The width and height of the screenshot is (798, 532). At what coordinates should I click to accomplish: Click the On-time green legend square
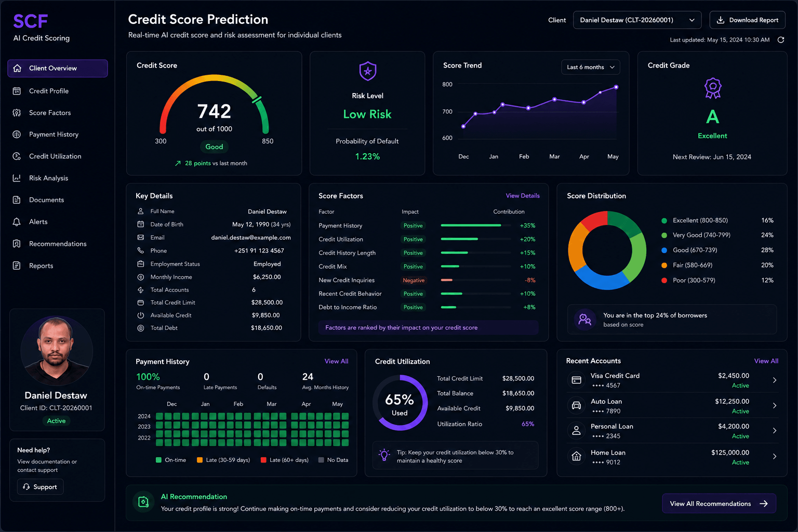(158, 460)
